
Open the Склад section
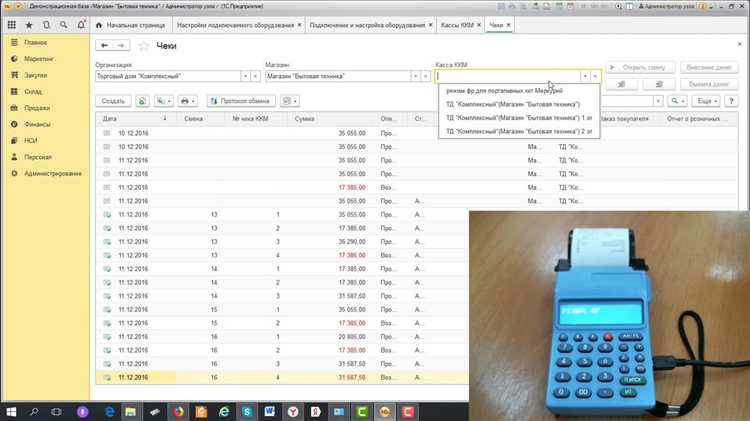[33, 91]
